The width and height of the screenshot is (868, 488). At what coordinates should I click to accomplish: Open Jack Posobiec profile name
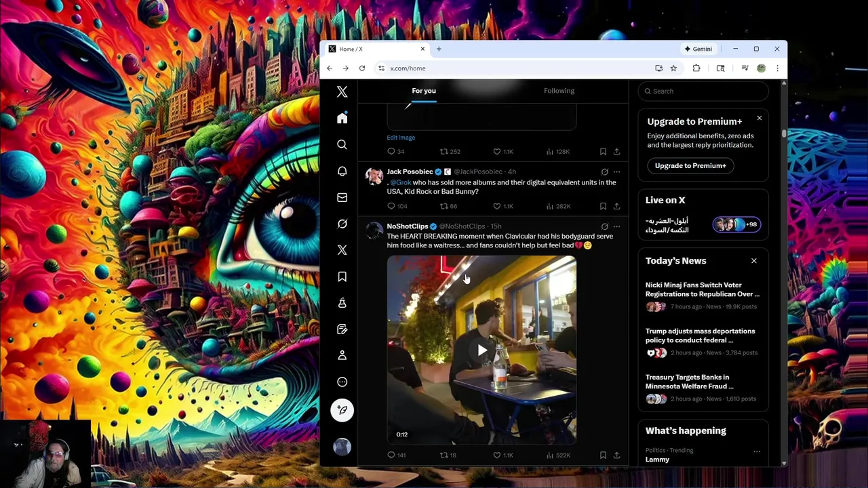pos(410,172)
